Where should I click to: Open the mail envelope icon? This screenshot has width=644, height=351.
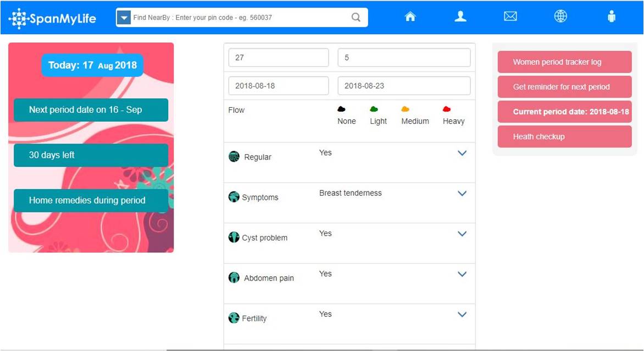(x=510, y=17)
